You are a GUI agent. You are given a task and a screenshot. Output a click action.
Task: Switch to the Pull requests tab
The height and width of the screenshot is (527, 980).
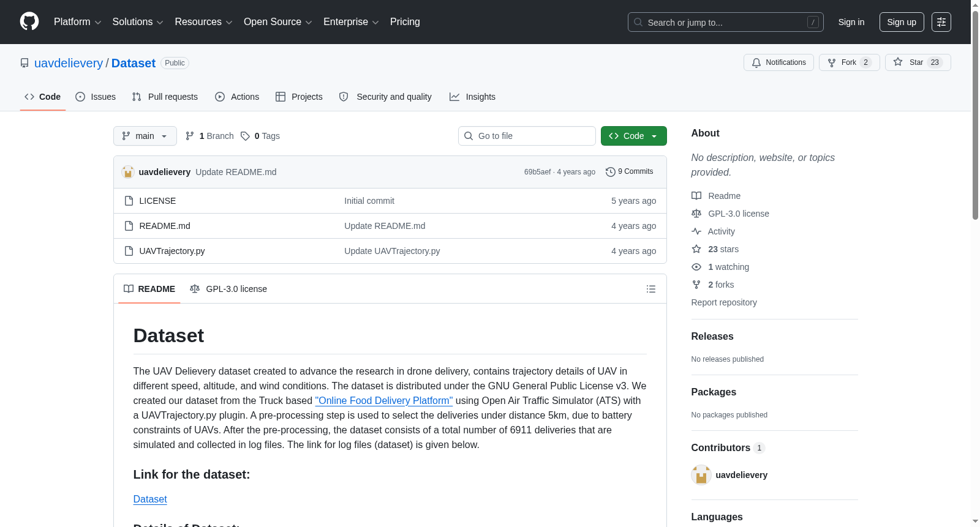(x=165, y=97)
